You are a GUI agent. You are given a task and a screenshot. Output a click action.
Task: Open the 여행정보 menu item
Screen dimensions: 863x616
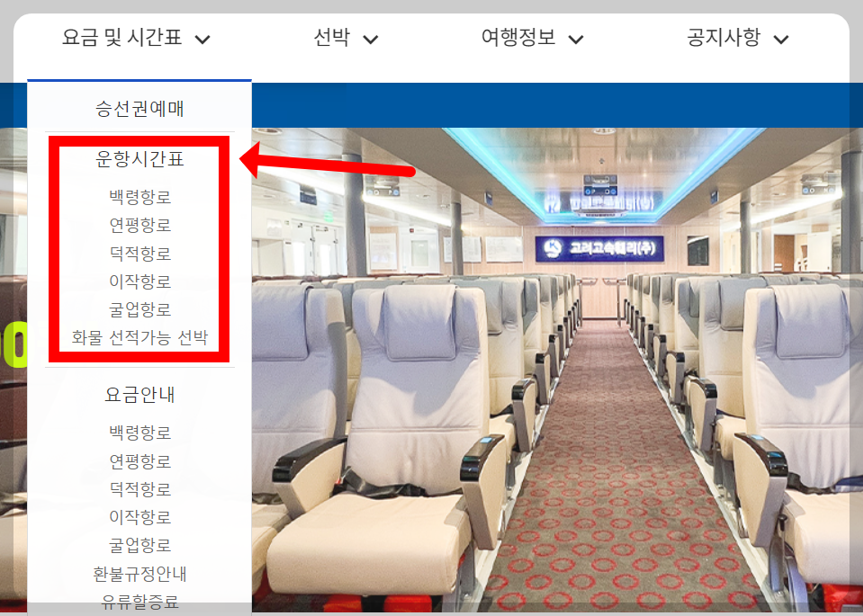518,38
